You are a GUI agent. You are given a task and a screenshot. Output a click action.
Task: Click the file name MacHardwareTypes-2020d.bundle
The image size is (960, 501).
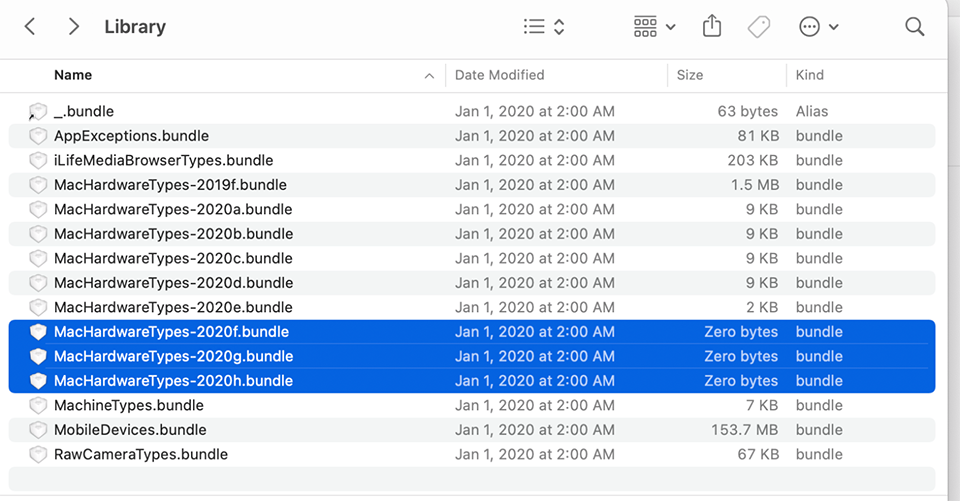(x=173, y=283)
